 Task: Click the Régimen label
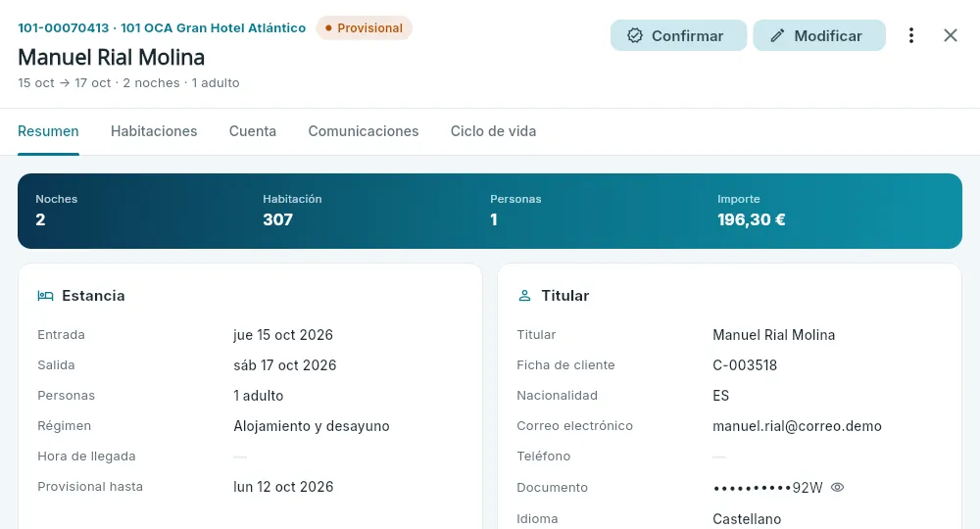coord(64,426)
